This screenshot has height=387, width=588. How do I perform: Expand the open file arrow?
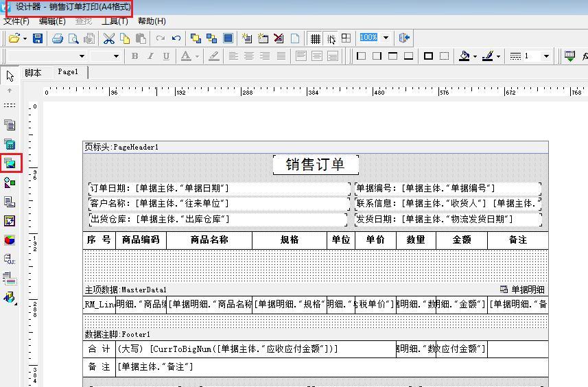(25, 38)
